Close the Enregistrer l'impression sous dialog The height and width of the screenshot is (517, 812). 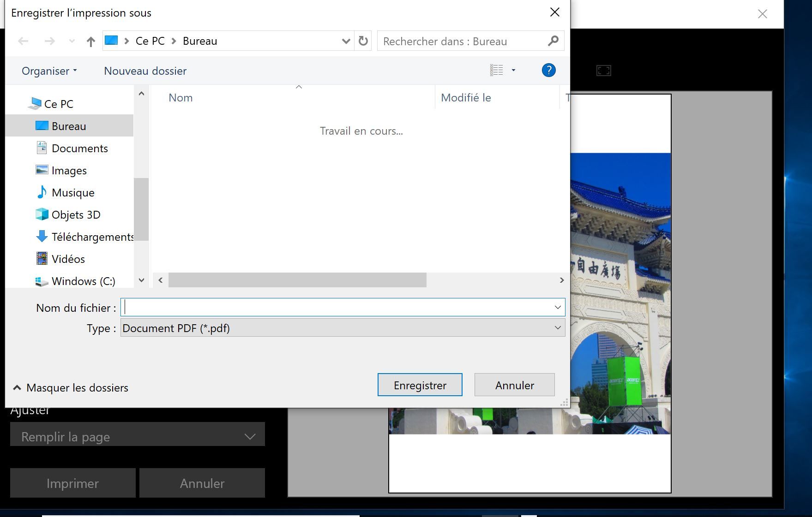pos(555,12)
